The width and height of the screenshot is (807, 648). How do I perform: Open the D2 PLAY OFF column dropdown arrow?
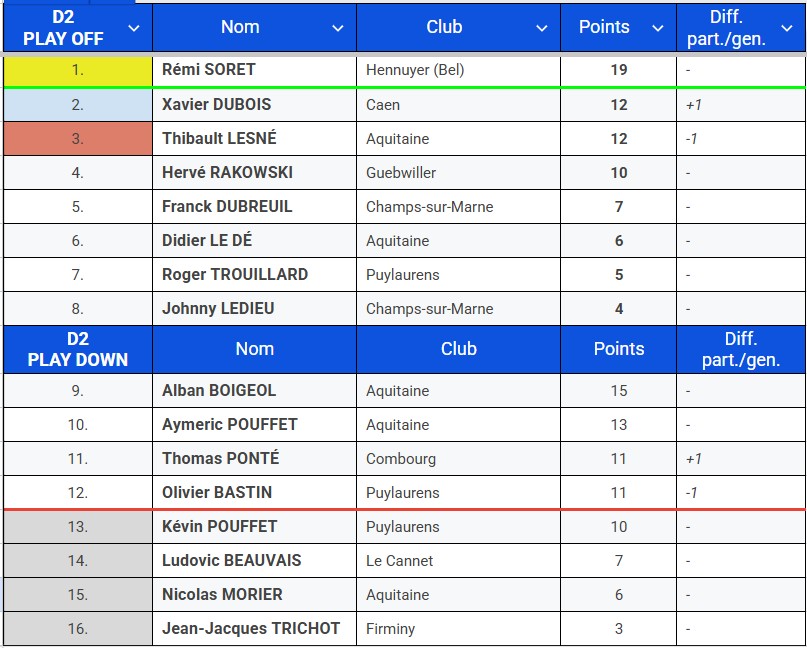[x=134, y=28]
